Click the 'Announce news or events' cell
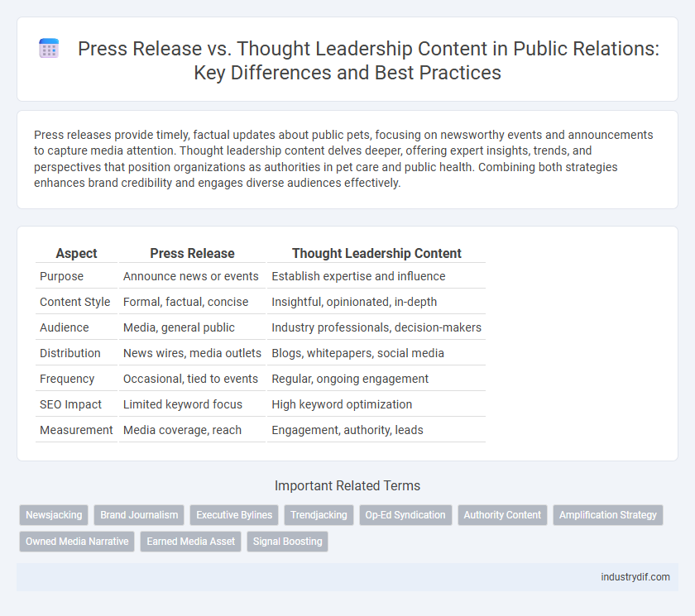The image size is (695, 616). (190, 276)
